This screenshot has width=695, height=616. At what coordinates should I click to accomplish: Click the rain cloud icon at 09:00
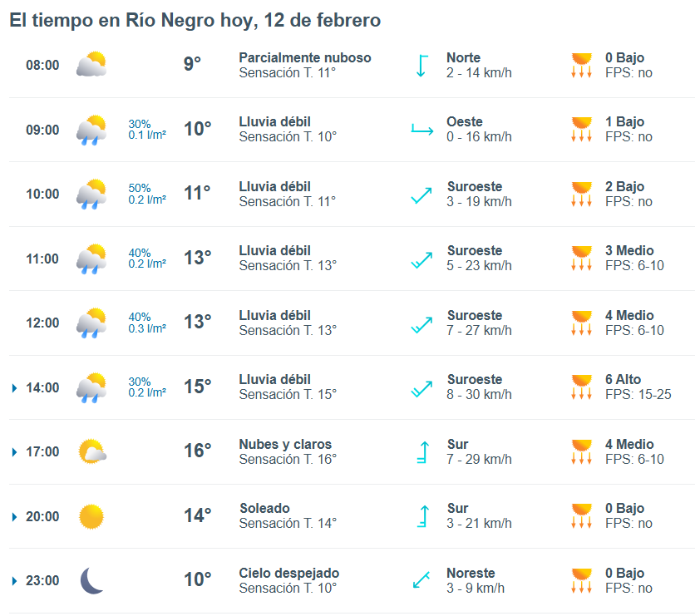(x=91, y=130)
